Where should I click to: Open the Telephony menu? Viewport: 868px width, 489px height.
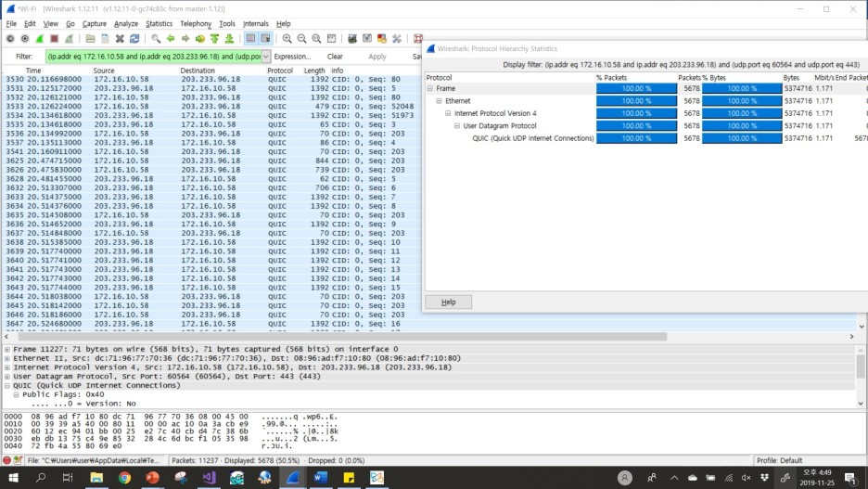pos(196,24)
